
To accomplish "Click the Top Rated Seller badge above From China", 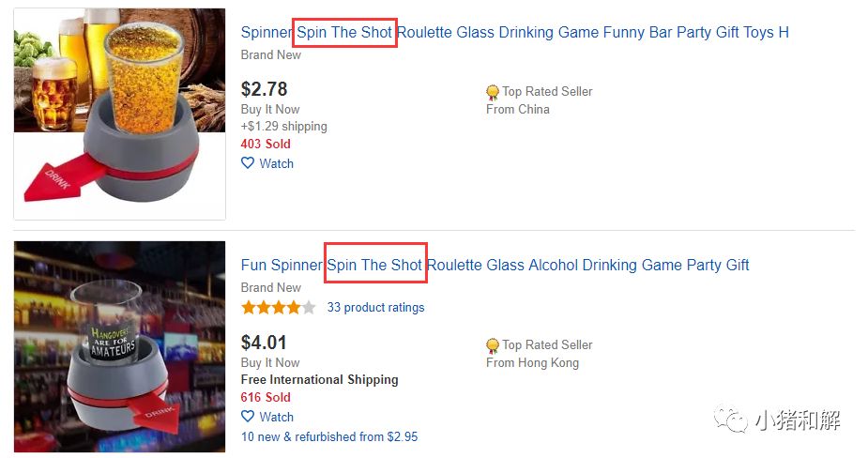I will 493,92.
